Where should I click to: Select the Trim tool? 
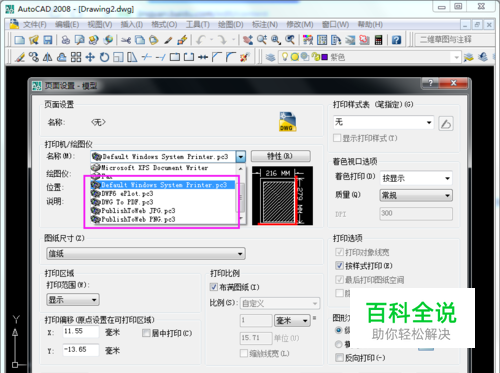tap(146, 57)
